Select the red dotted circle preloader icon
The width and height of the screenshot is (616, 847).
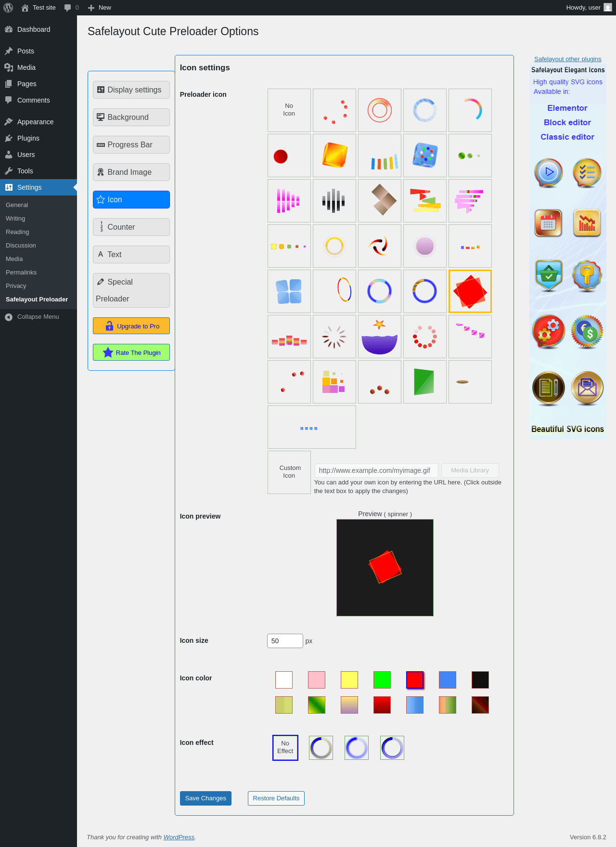point(424,337)
